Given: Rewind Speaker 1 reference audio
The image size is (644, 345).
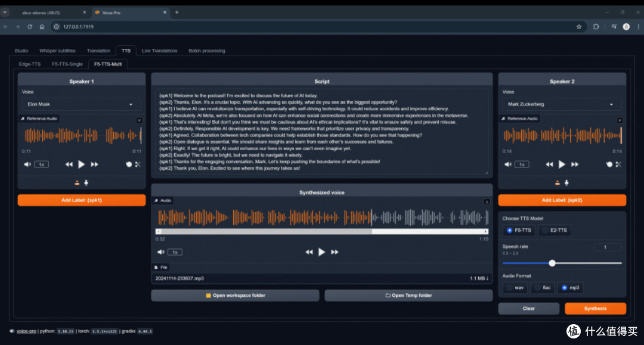Looking at the screenshot, I should 69,164.
